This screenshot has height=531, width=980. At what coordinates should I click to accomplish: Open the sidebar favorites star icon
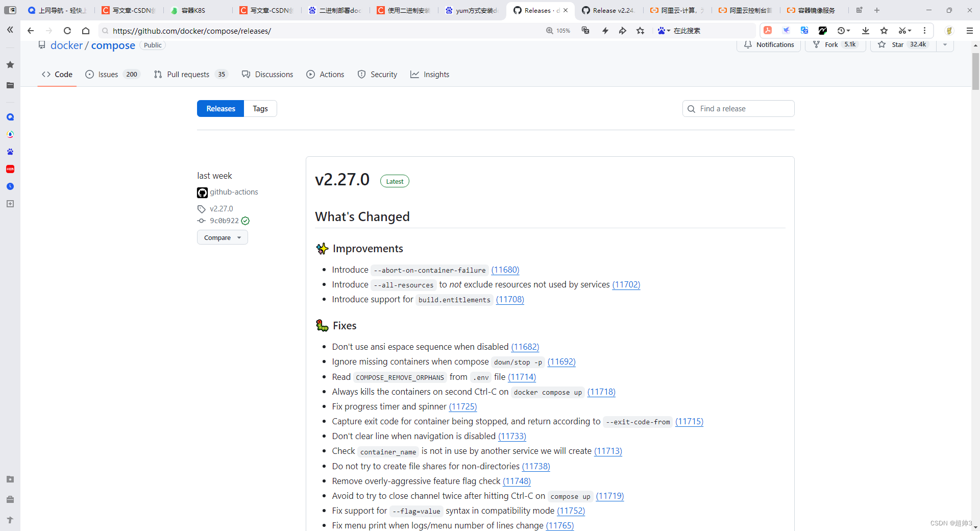(10, 65)
